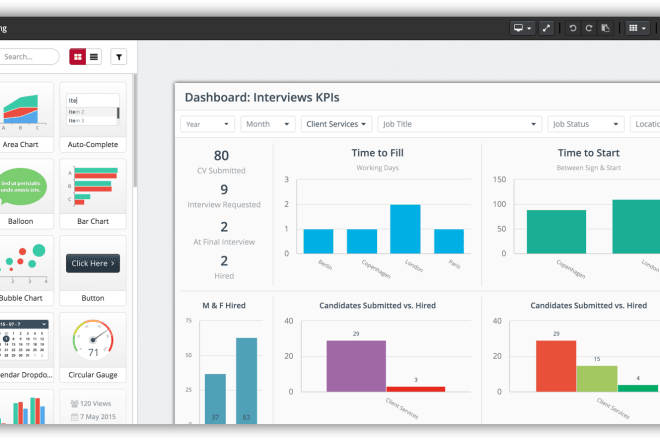Click the M & F Hired chart title

224,306
